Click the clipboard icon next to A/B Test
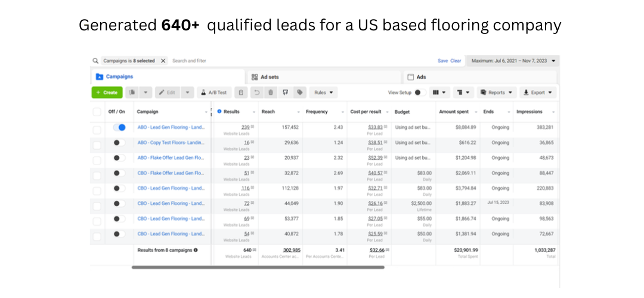 (x=241, y=92)
